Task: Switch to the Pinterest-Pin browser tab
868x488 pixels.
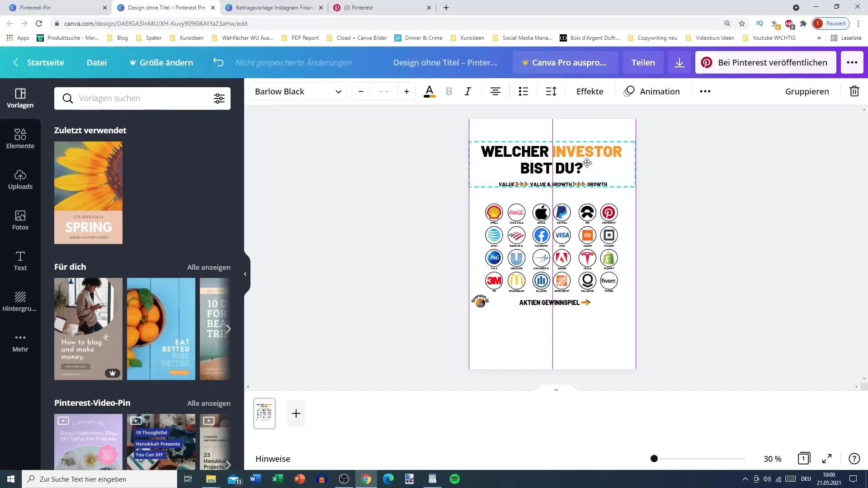Action: pos(55,8)
